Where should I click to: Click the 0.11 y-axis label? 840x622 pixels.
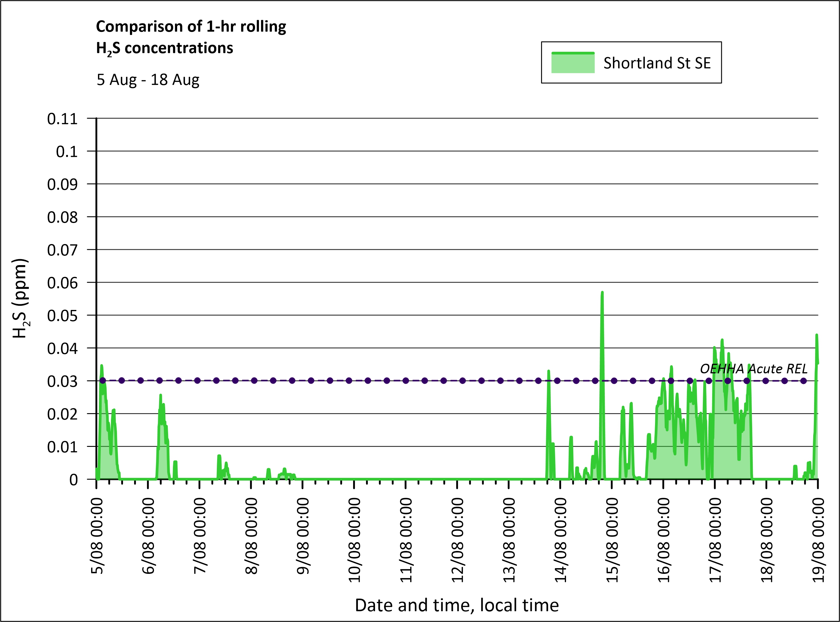[62, 119]
